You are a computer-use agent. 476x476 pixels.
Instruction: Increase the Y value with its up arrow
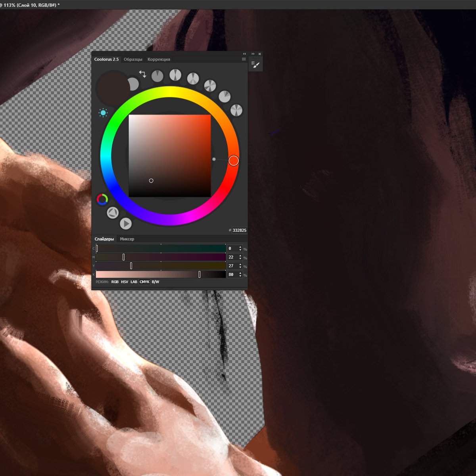240,264
